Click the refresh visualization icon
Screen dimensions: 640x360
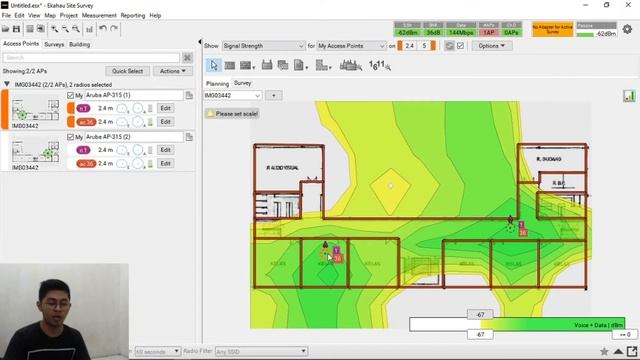point(449,46)
